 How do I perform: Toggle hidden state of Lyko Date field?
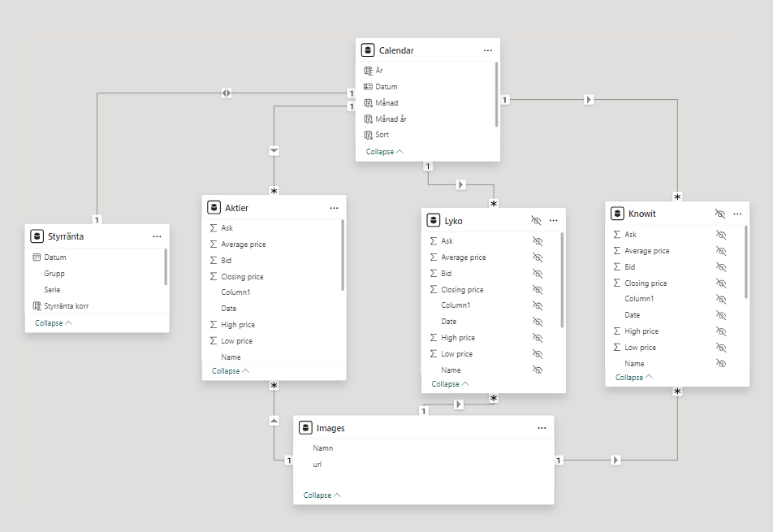tap(538, 322)
